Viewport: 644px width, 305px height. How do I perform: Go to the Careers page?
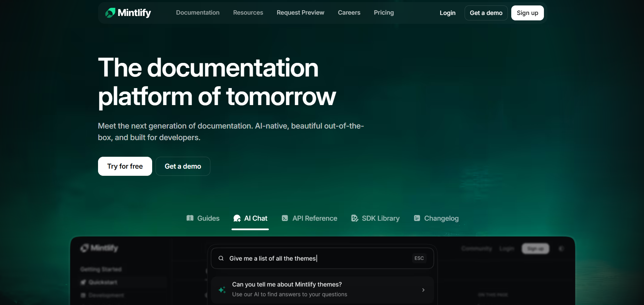pyautogui.click(x=349, y=13)
